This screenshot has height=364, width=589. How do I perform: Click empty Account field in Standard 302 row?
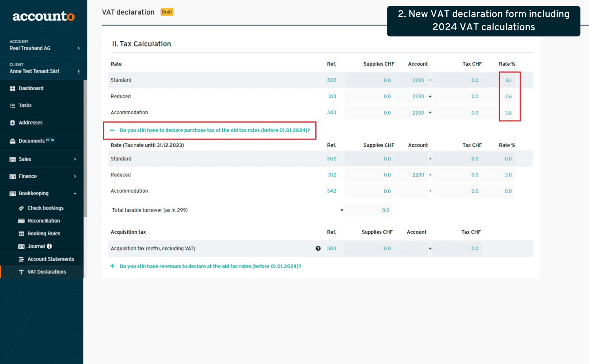(x=411, y=159)
